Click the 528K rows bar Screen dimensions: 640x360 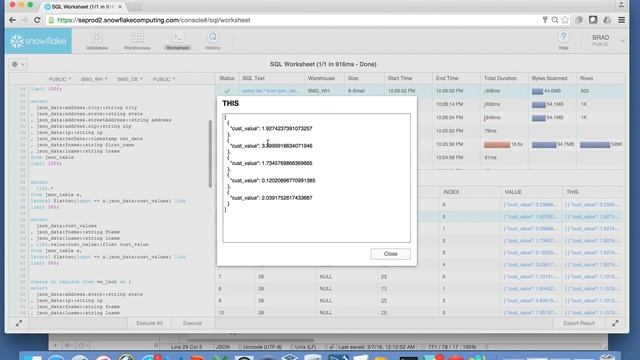tap(595, 144)
